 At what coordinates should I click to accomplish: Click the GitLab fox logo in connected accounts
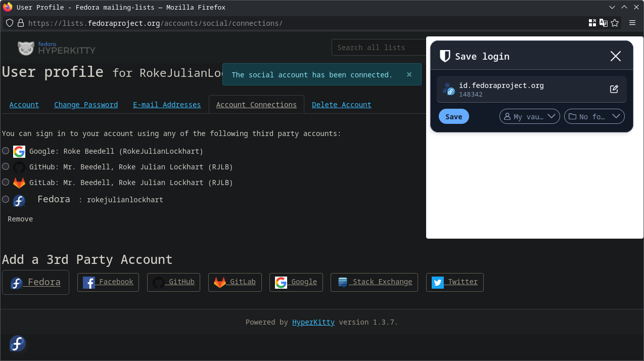pos(19,183)
